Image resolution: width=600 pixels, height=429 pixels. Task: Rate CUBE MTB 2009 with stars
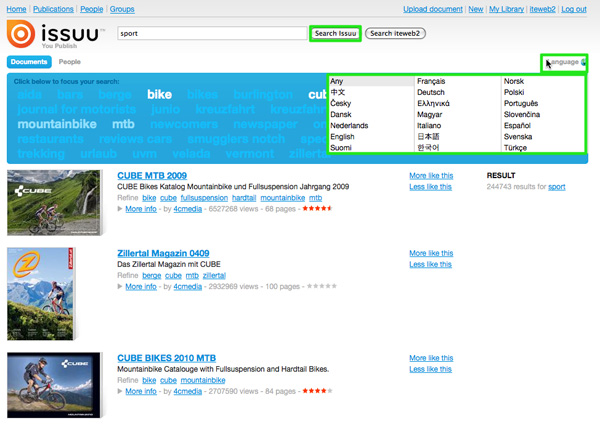pos(317,209)
